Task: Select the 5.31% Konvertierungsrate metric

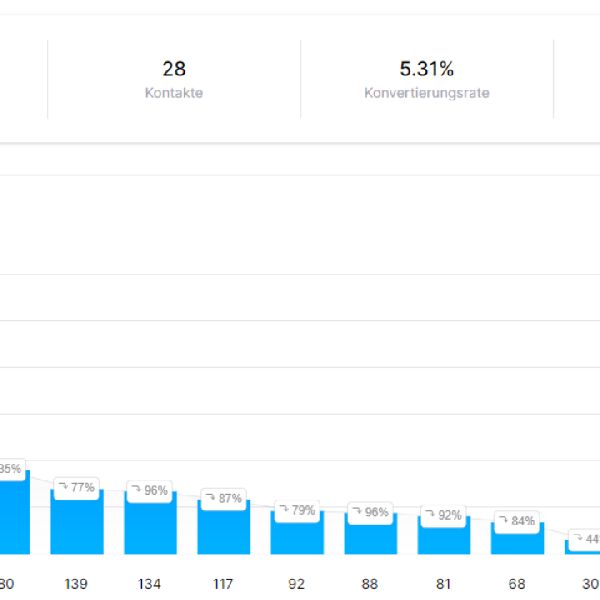Action: (x=427, y=79)
